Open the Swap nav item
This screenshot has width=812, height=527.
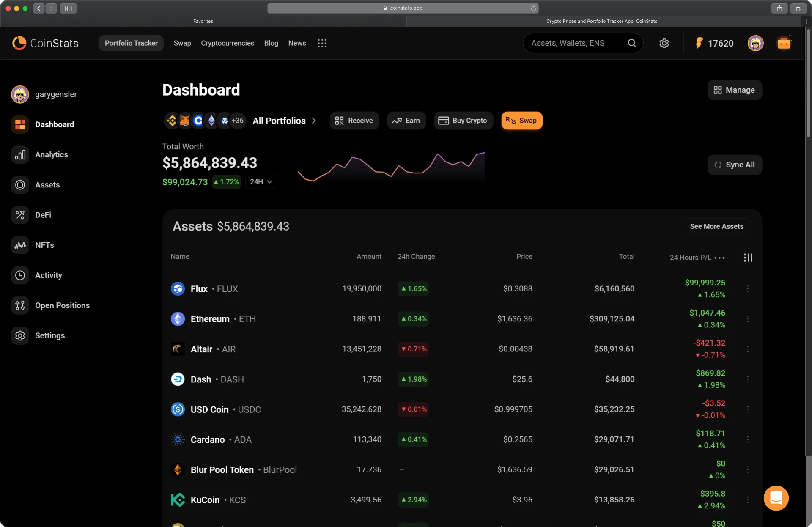[x=182, y=43]
